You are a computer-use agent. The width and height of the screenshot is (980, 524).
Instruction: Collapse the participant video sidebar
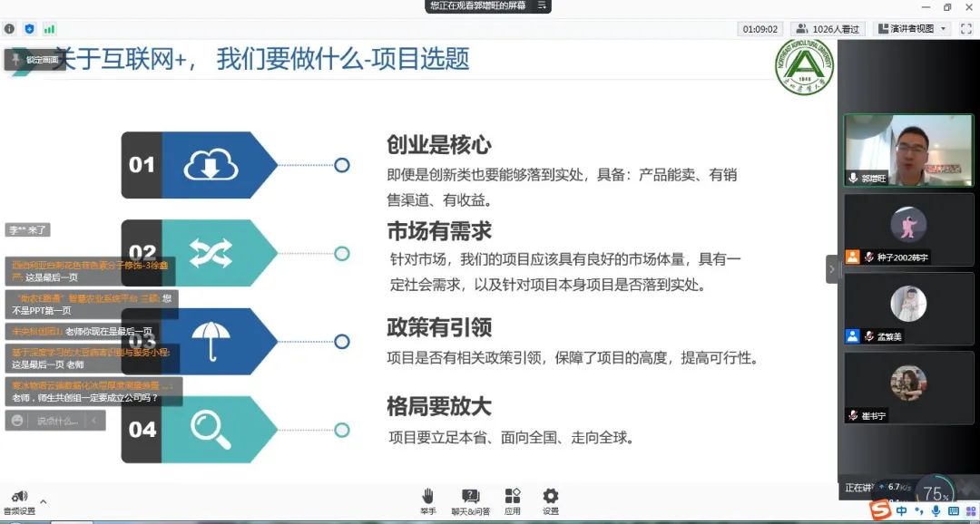831,269
